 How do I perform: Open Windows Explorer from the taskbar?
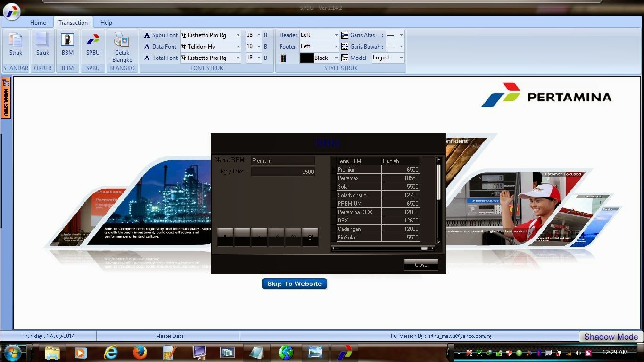click(x=52, y=352)
